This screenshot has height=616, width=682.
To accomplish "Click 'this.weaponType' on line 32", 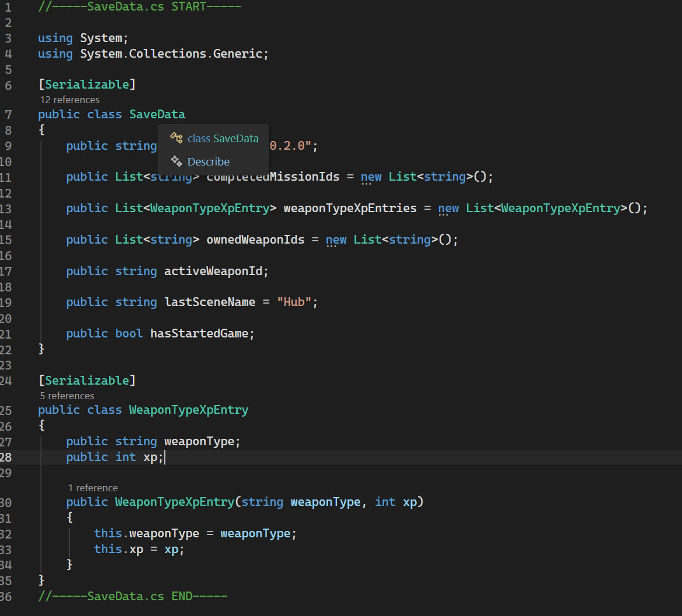I will [x=146, y=533].
